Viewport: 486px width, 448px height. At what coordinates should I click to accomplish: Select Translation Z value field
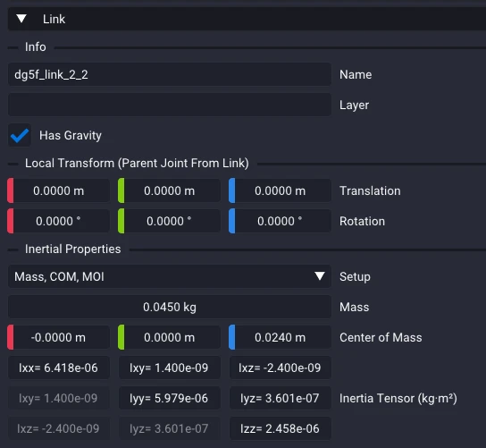click(x=280, y=190)
